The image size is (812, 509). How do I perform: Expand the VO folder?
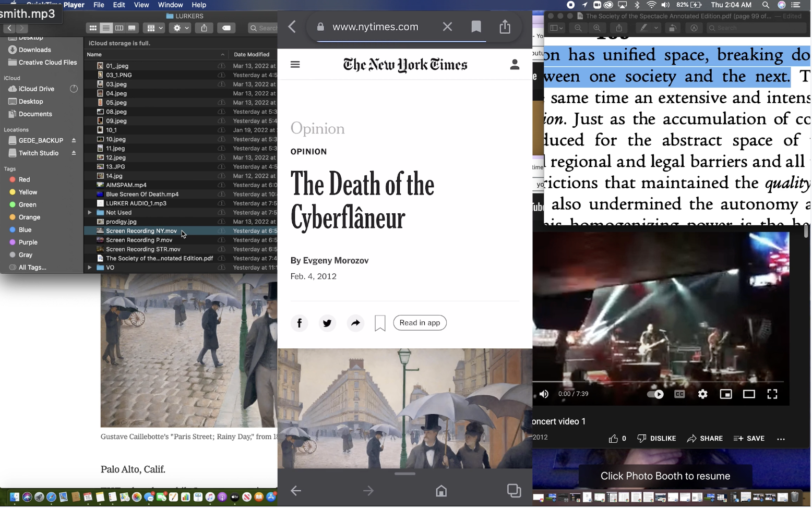(x=90, y=268)
